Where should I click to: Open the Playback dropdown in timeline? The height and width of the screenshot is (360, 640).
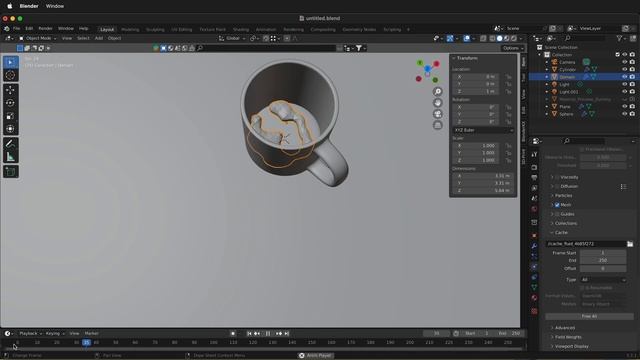click(x=30, y=333)
